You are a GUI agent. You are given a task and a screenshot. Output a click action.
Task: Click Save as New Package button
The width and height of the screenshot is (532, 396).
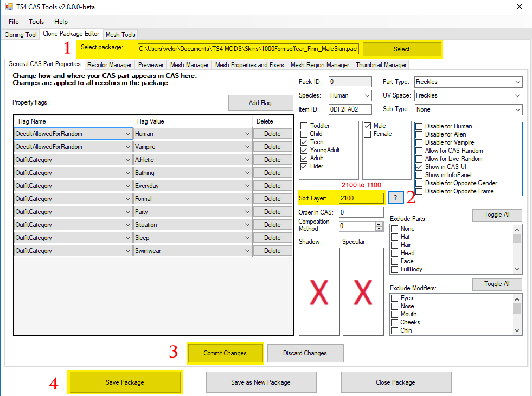click(x=261, y=382)
